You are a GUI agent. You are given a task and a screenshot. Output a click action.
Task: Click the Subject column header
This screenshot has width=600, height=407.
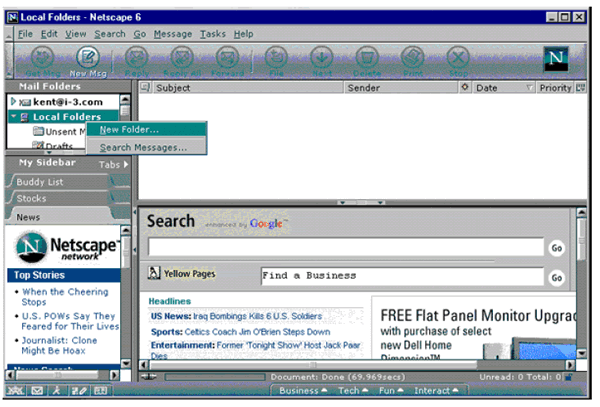[248, 88]
